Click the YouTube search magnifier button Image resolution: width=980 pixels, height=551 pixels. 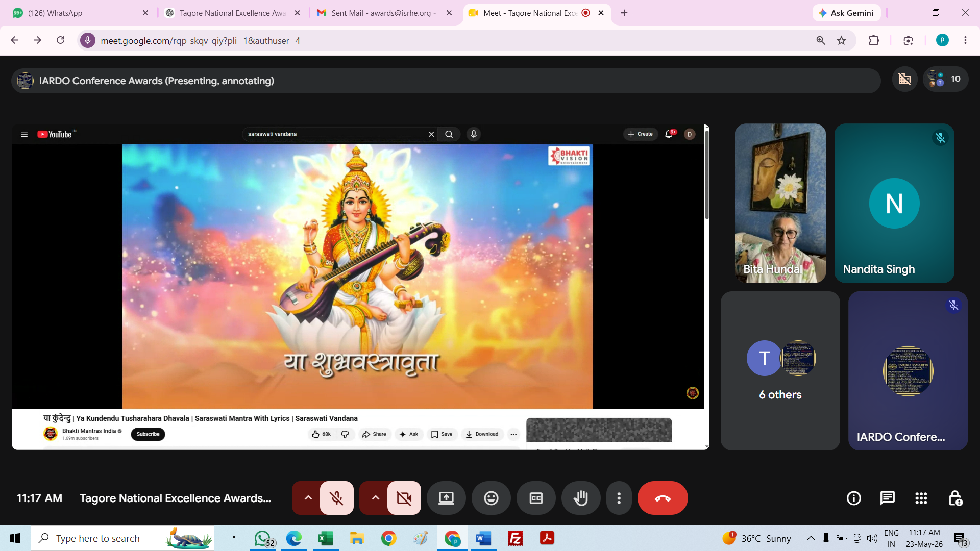tap(449, 134)
